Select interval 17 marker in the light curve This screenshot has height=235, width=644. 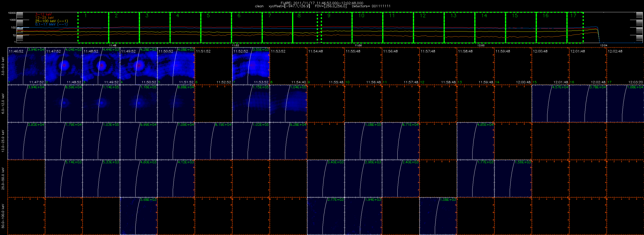coord(573,16)
